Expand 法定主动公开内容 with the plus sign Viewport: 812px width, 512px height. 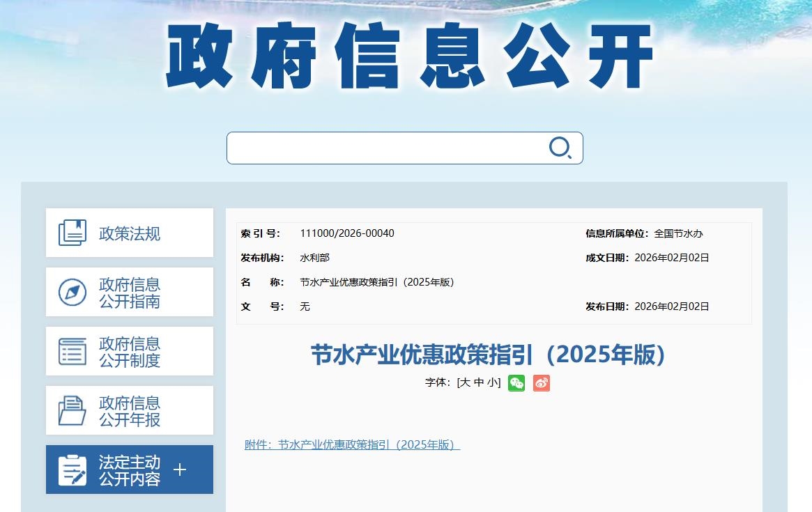[180, 470]
